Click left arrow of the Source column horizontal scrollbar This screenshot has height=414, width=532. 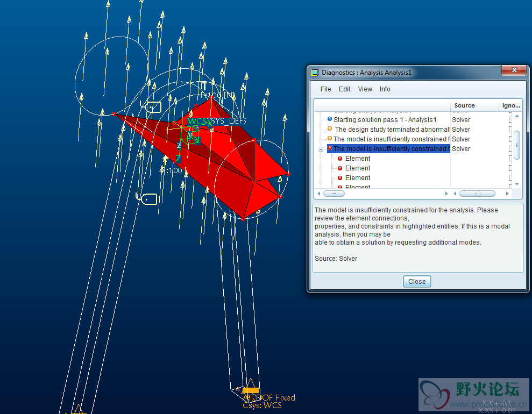[x=455, y=194]
